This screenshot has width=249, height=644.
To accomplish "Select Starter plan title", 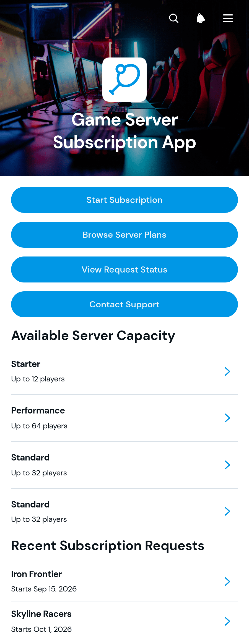I will pos(26,364).
